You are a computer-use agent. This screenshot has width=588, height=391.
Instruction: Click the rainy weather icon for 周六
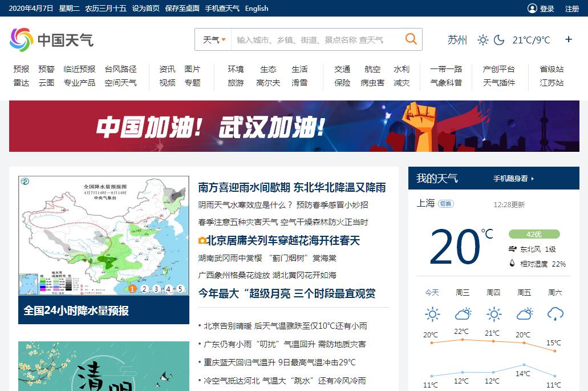(x=555, y=313)
